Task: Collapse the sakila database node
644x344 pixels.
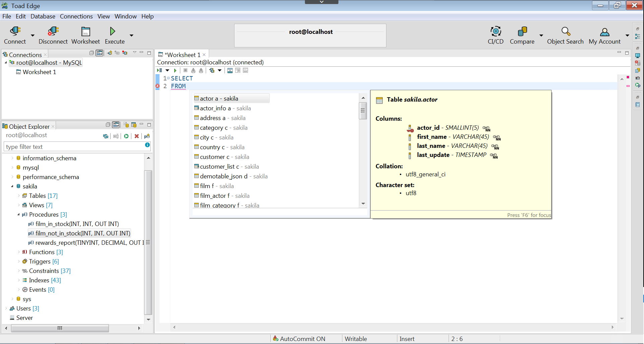Action: tap(12, 186)
